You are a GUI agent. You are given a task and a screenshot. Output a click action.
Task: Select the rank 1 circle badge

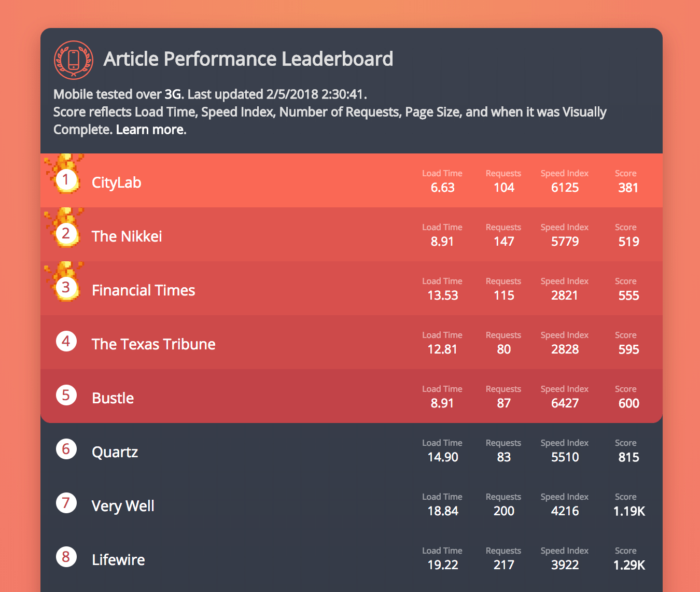tap(66, 180)
